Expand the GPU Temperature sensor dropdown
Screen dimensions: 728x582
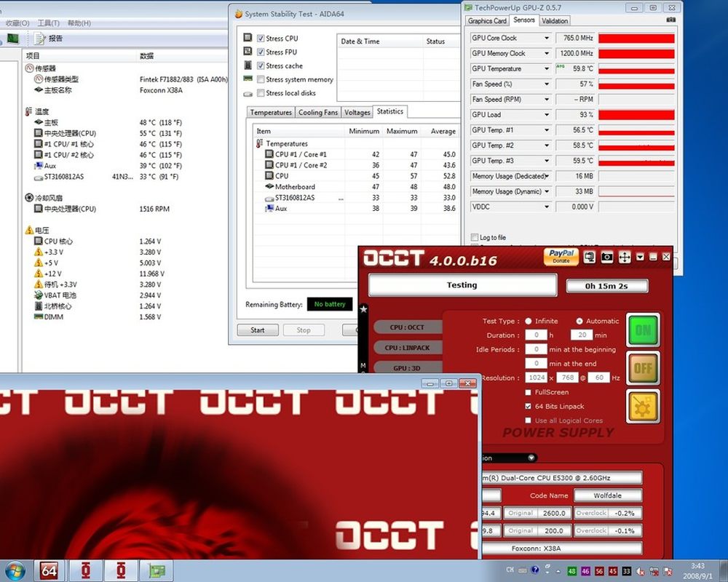547,68
